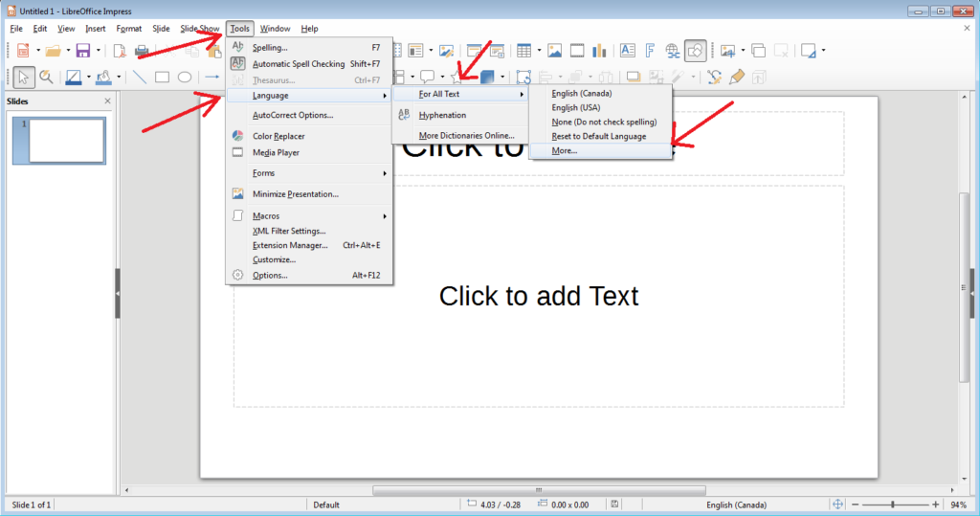Screen dimensions: 980x516
Task: Select the Rectangle drawing tool
Action: [163, 78]
